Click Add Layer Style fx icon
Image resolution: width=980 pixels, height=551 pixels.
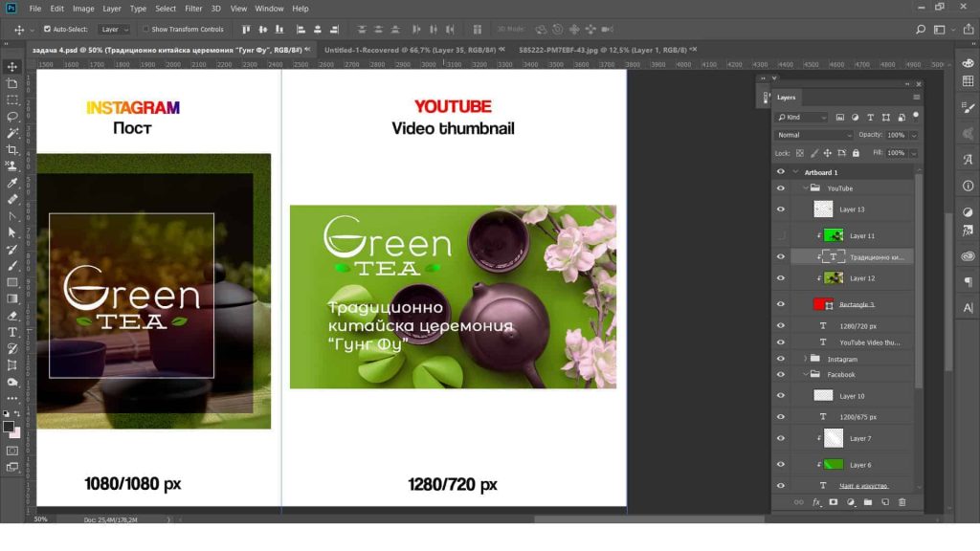[816, 502]
